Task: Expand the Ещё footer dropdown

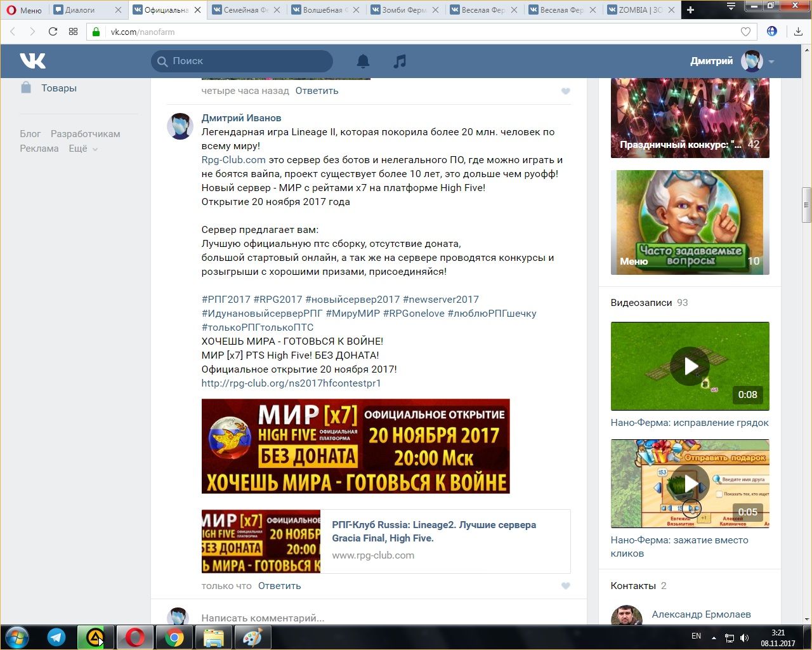Action: [x=83, y=149]
